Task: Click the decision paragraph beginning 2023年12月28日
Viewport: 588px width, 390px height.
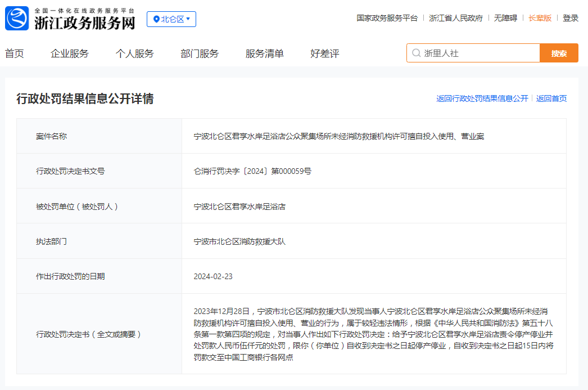Action: pos(373,334)
